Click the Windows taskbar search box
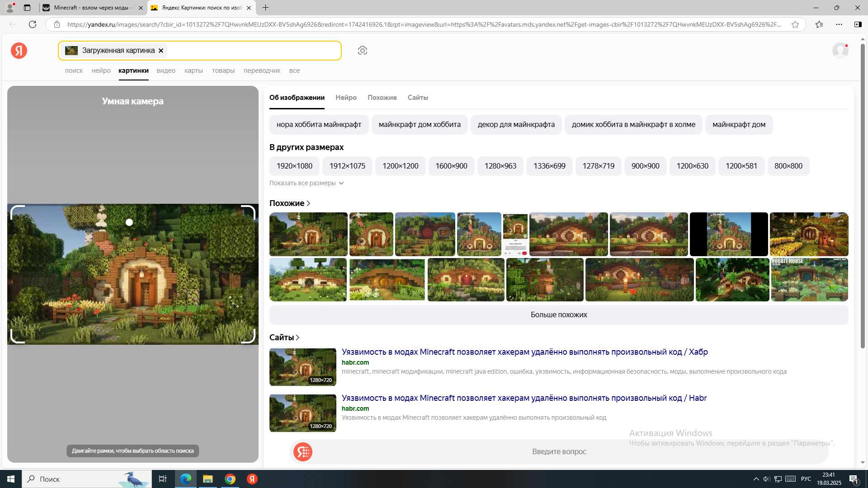 click(87, 479)
